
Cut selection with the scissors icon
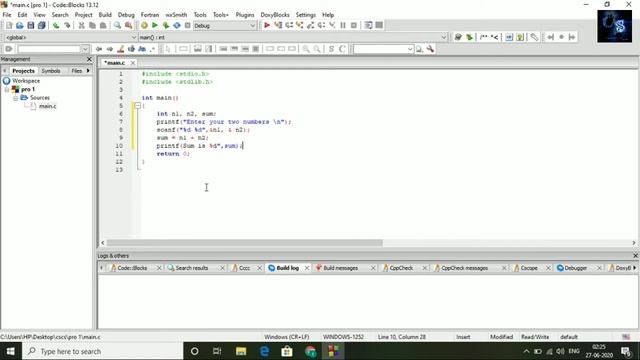81,25
